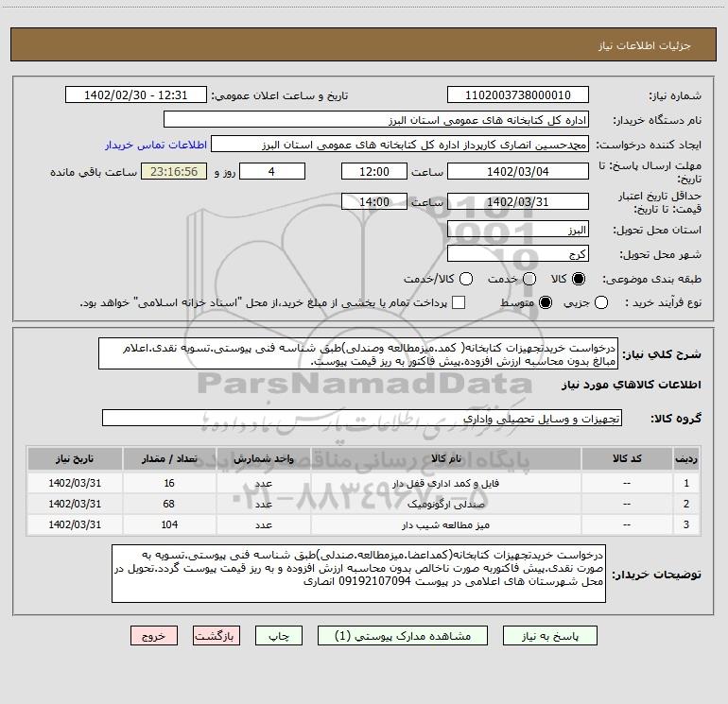Viewport: 728px width, 704px height.
Task: Click the جزئیات اطلاعات نیاز header title
Action: point(644,45)
